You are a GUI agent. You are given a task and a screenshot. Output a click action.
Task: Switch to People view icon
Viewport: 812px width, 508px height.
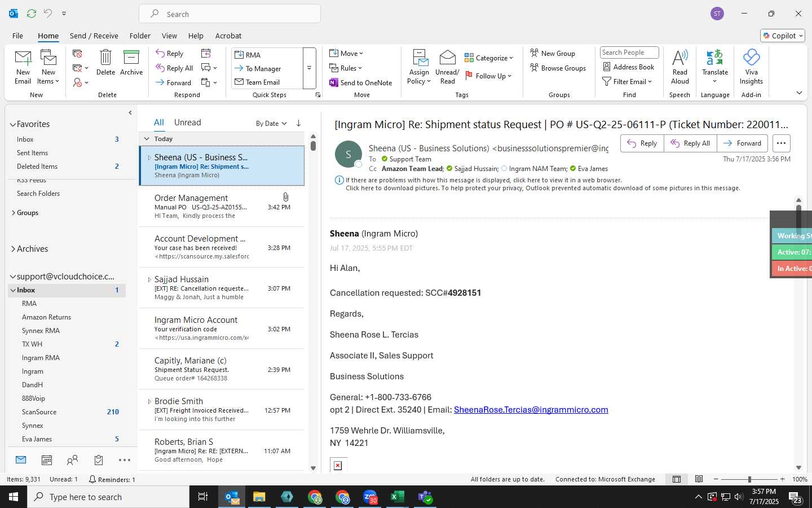(73, 460)
